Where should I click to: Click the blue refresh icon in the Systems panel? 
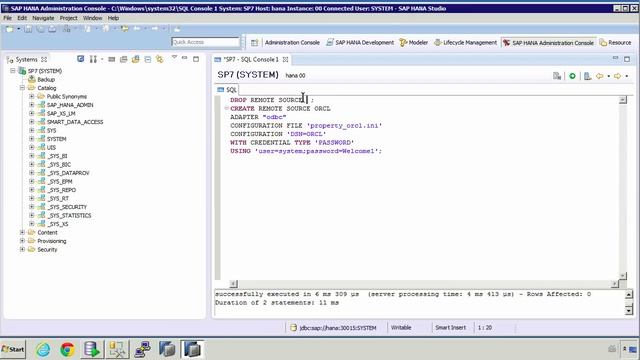pyautogui.click(x=81, y=59)
